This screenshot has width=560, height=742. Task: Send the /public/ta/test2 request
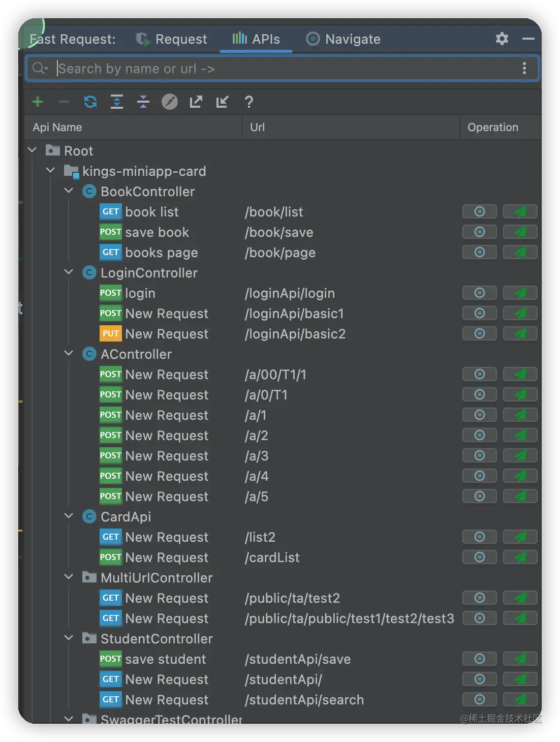tap(520, 598)
